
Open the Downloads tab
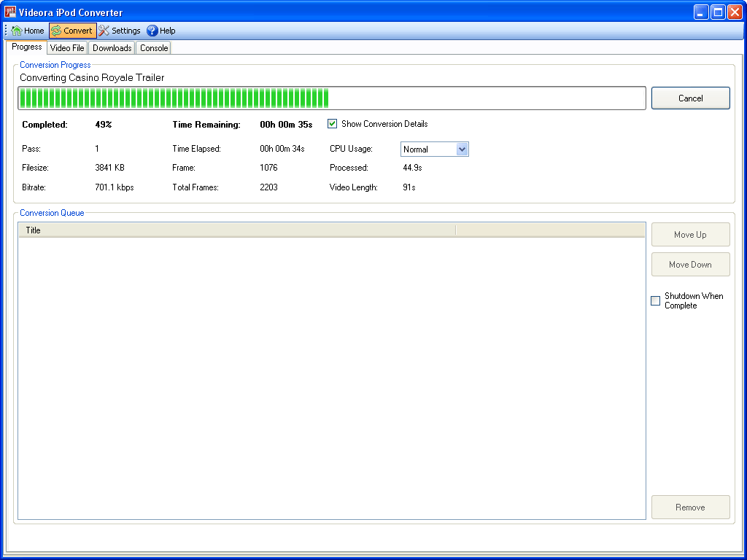(x=112, y=48)
